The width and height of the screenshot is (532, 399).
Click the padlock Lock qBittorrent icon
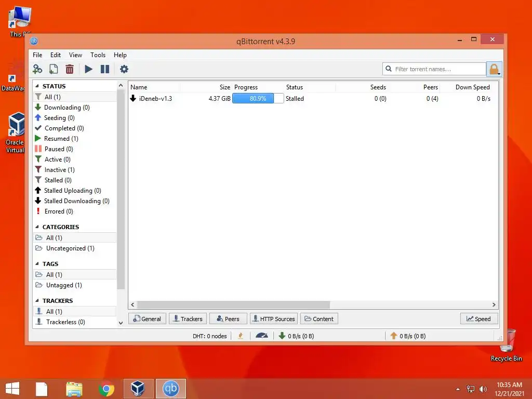point(494,69)
